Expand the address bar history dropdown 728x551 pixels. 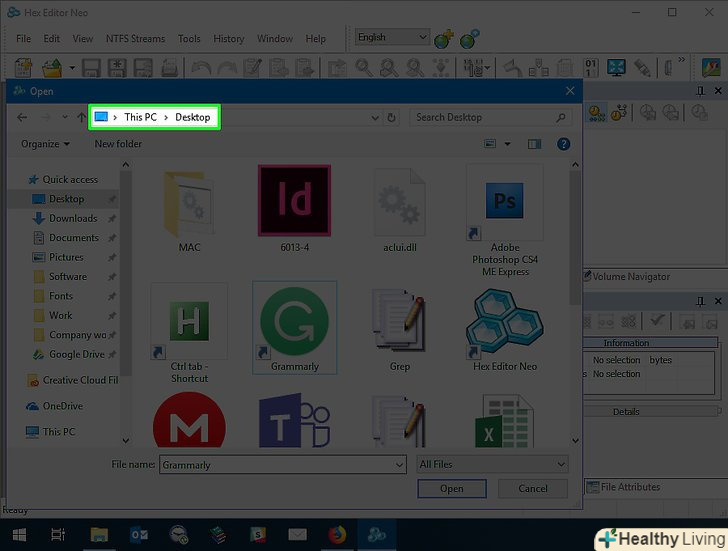click(375, 118)
